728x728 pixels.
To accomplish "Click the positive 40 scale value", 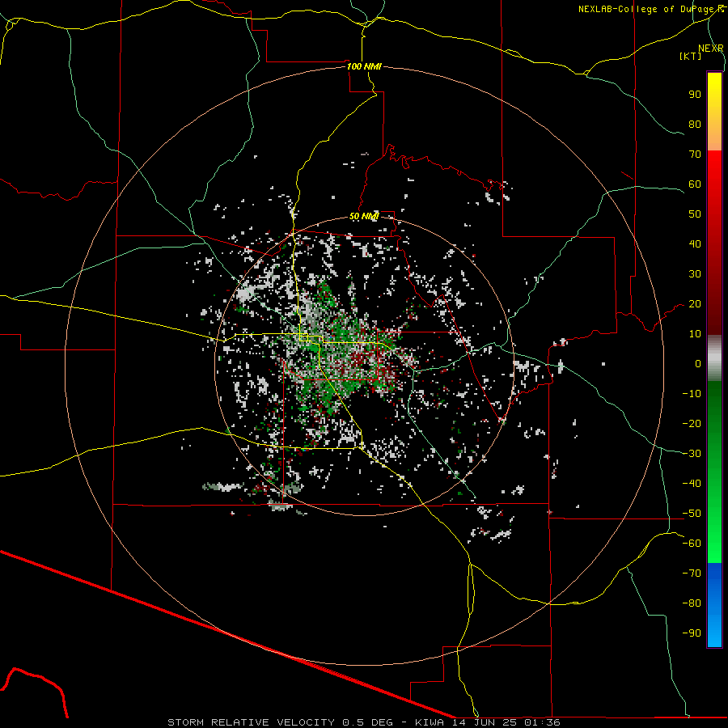I will 695,244.
